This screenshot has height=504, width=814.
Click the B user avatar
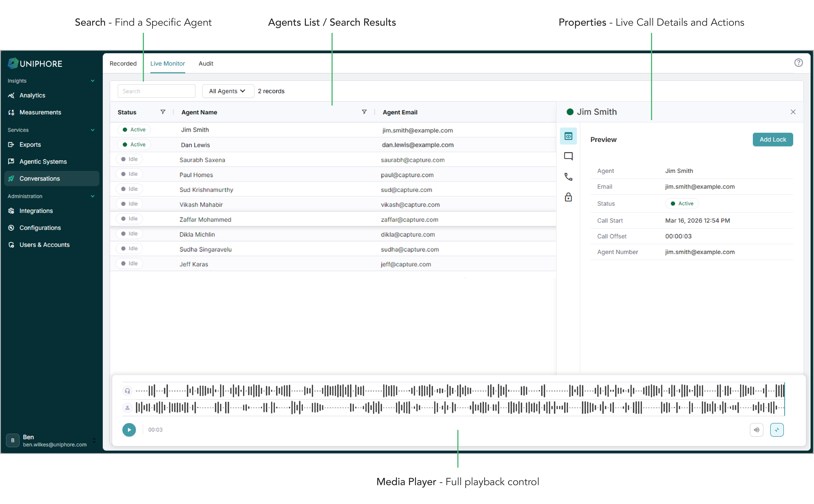click(13, 440)
